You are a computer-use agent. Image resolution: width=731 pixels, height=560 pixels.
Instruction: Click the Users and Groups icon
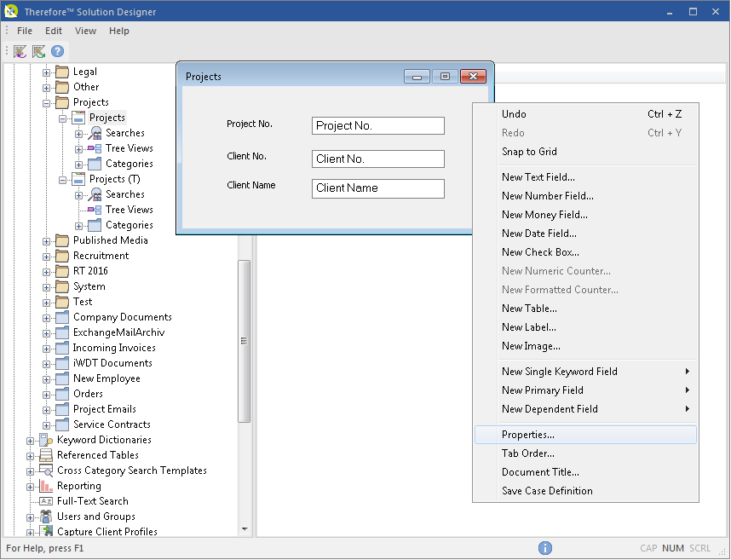pos(46,517)
